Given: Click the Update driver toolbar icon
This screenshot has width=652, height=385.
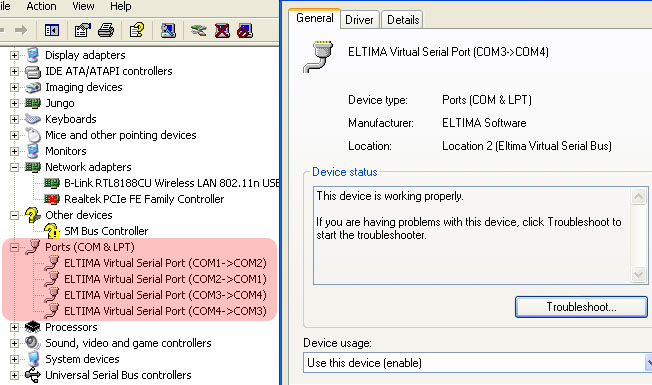Looking at the screenshot, I should tap(198, 30).
